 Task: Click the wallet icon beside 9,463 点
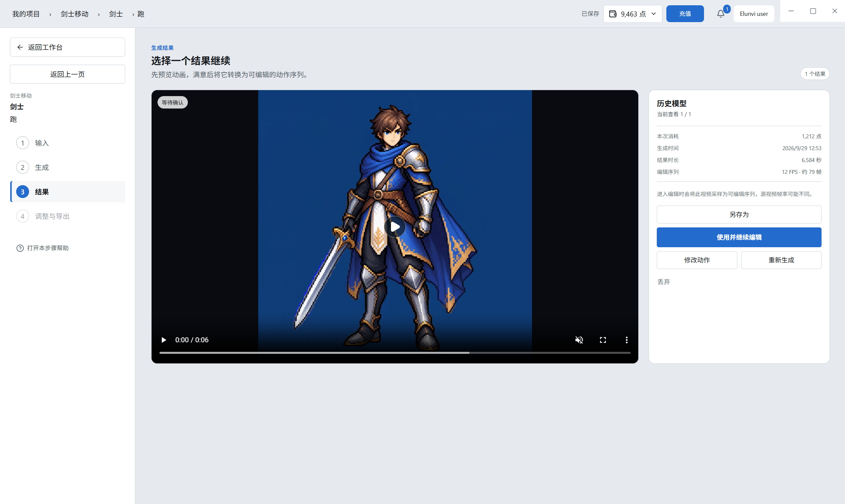click(x=613, y=14)
